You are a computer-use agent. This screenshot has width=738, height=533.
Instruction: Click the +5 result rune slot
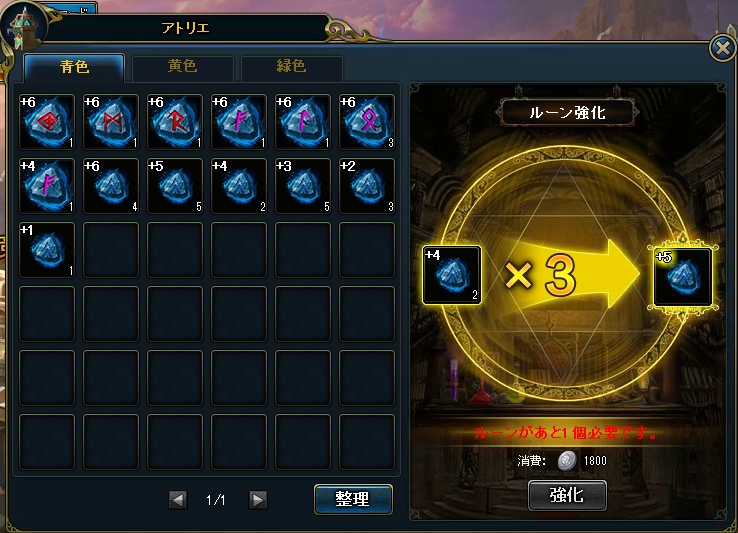(683, 277)
